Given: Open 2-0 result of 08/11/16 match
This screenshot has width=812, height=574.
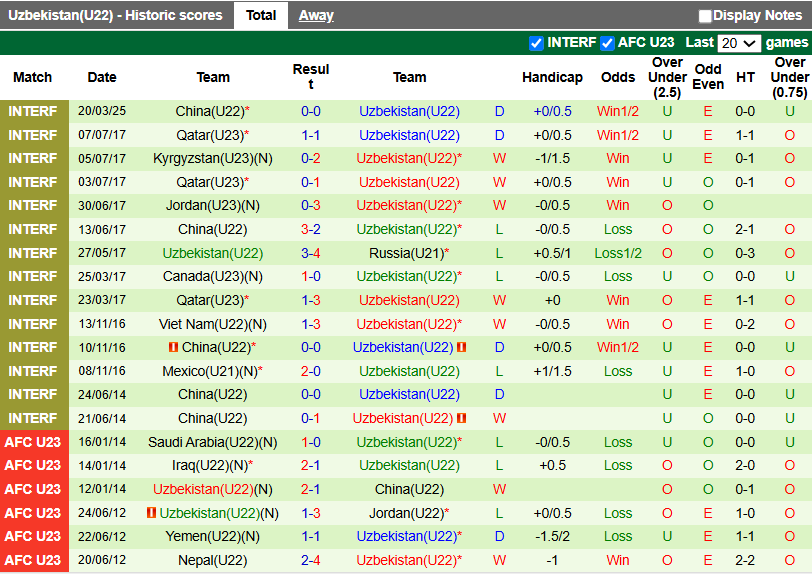Looking at the screenshot, I should (x=311, y=371).
